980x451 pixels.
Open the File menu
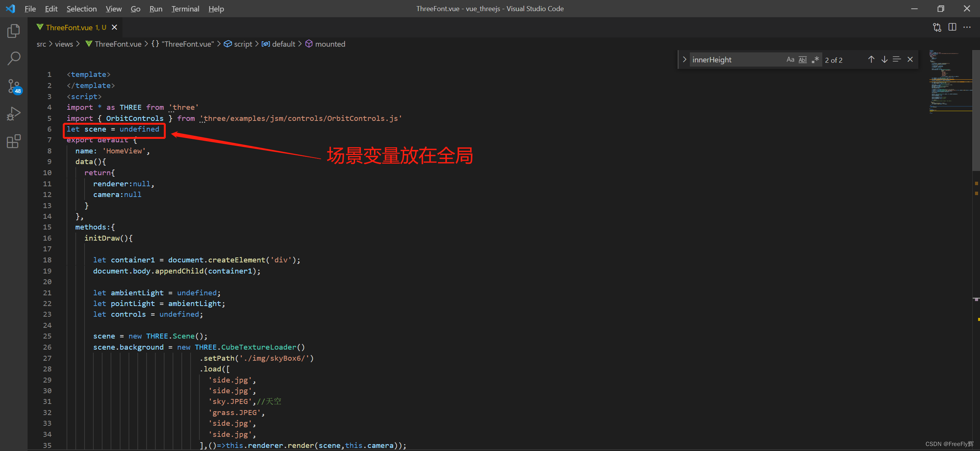[x=30, y=8]
